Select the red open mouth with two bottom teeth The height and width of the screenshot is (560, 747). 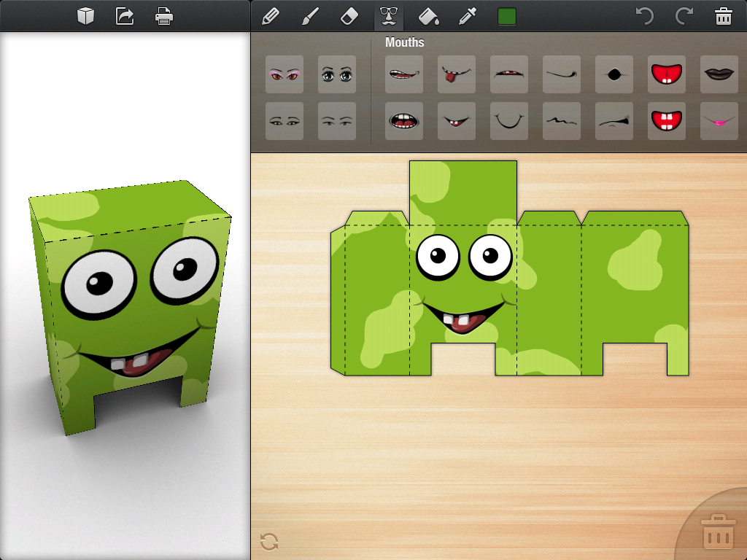pos(667,74)
